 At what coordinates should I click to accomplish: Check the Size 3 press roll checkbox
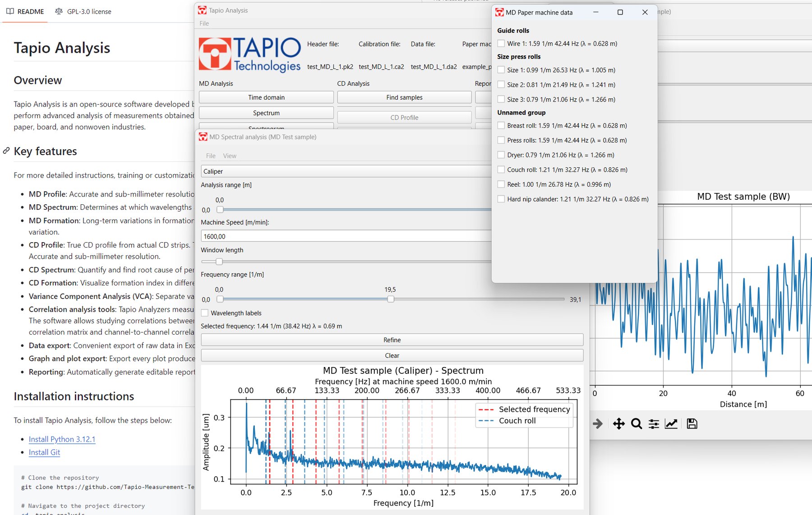click(501, 99)
